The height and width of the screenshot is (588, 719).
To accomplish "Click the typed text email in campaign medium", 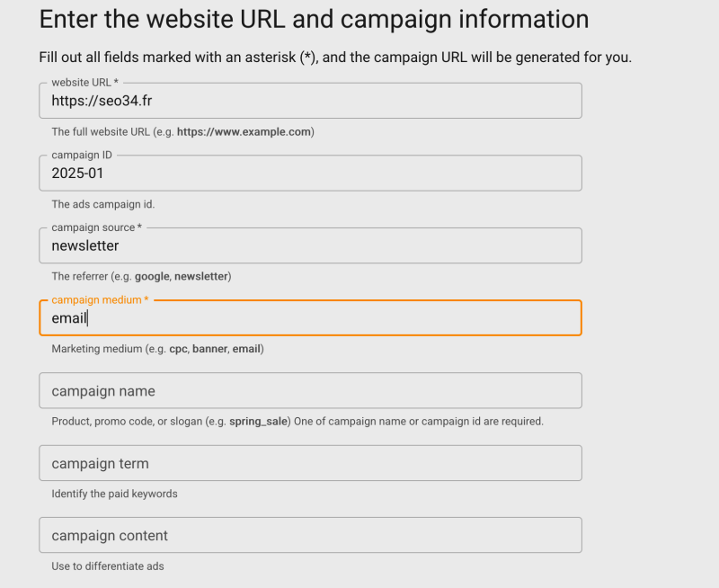I will (68, 318).
